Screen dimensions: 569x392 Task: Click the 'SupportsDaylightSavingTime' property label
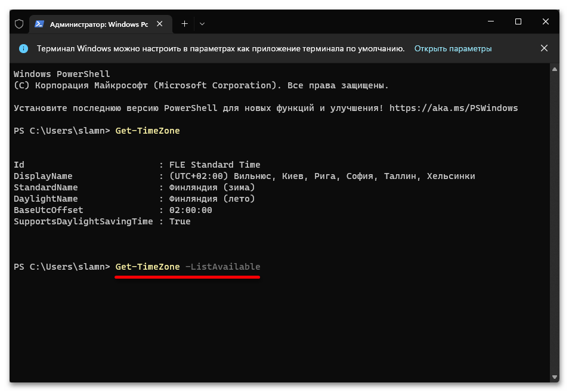pyautogui.click(x=84, y=221)
